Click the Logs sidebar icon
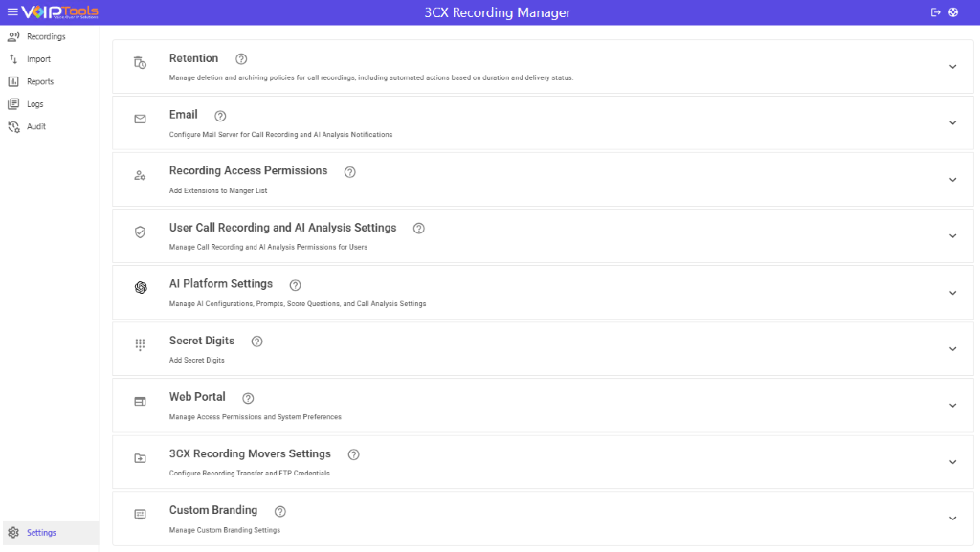Viewport: 980px width, 552px height. click(13, 104)
